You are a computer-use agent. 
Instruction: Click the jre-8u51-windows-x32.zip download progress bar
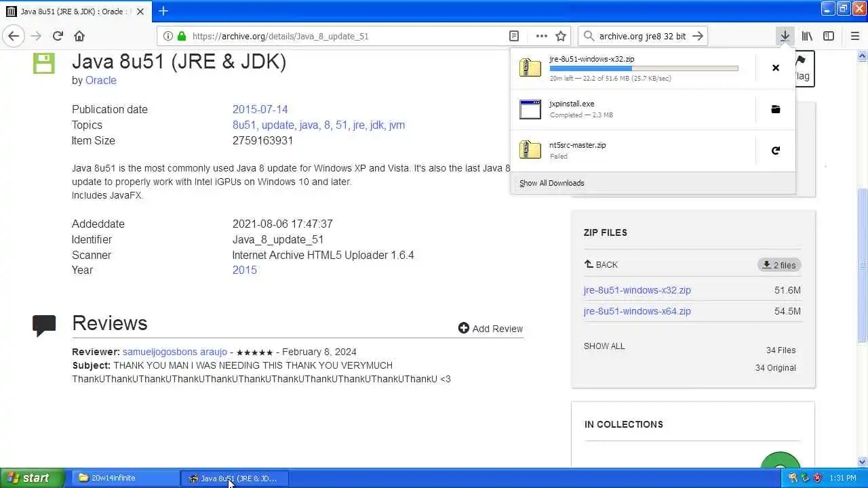(x=644, y=68)
